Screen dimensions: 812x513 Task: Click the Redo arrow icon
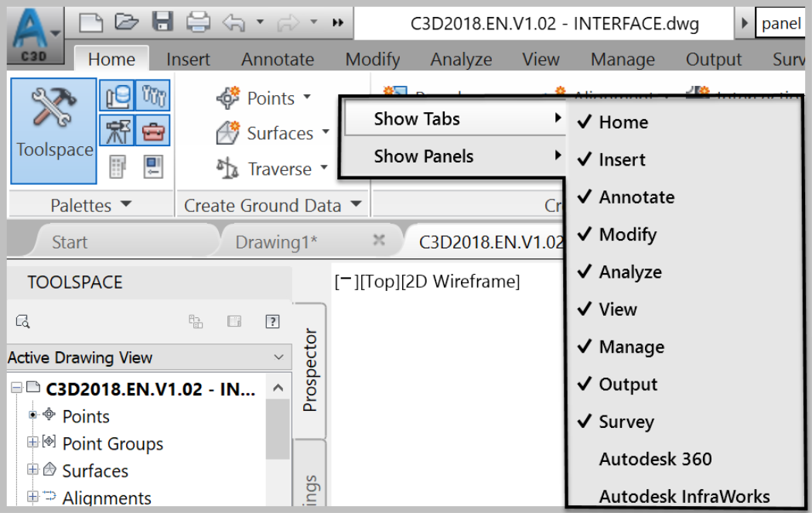point(288,22)
